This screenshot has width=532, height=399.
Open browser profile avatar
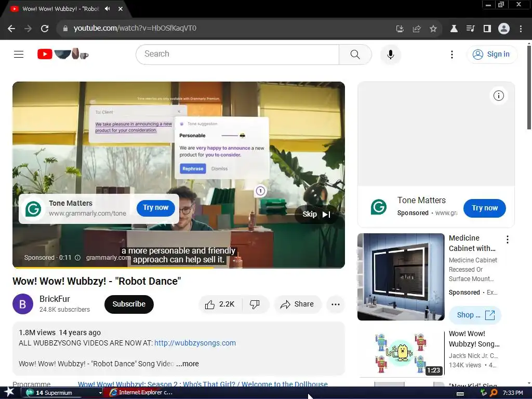504,29
